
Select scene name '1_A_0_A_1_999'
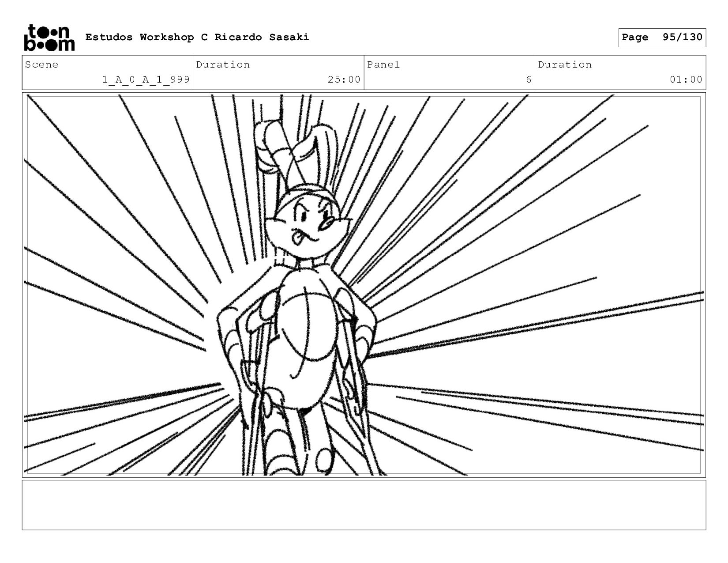pyautogui.click(x=146, y=79)
